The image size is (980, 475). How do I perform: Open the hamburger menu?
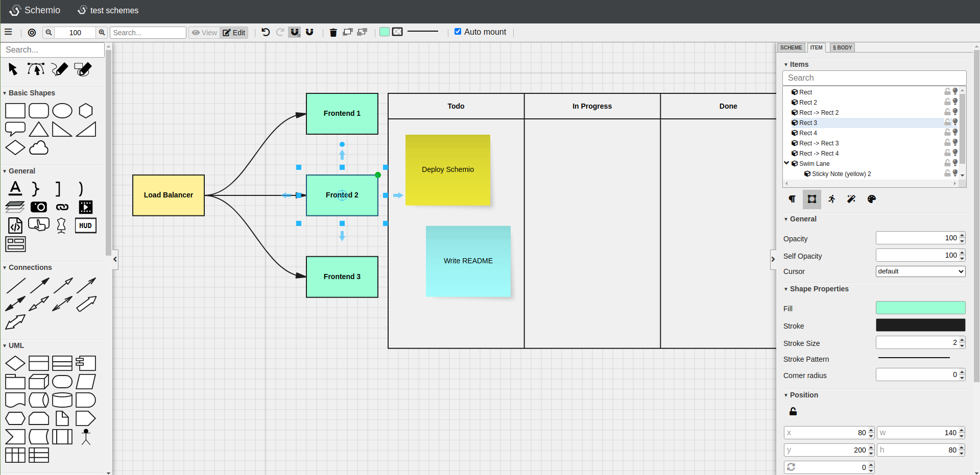[x=8, y=32]
